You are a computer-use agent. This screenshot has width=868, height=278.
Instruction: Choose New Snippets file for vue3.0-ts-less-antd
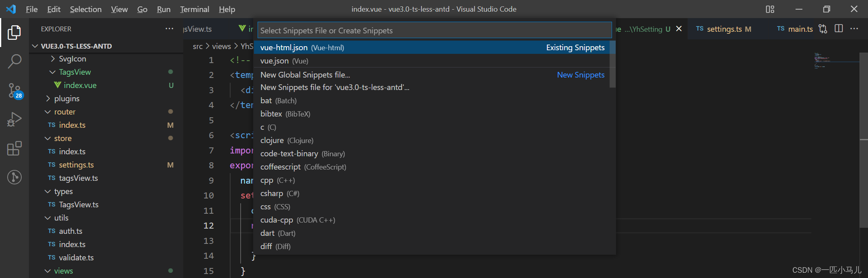click(x=432, y=87)
